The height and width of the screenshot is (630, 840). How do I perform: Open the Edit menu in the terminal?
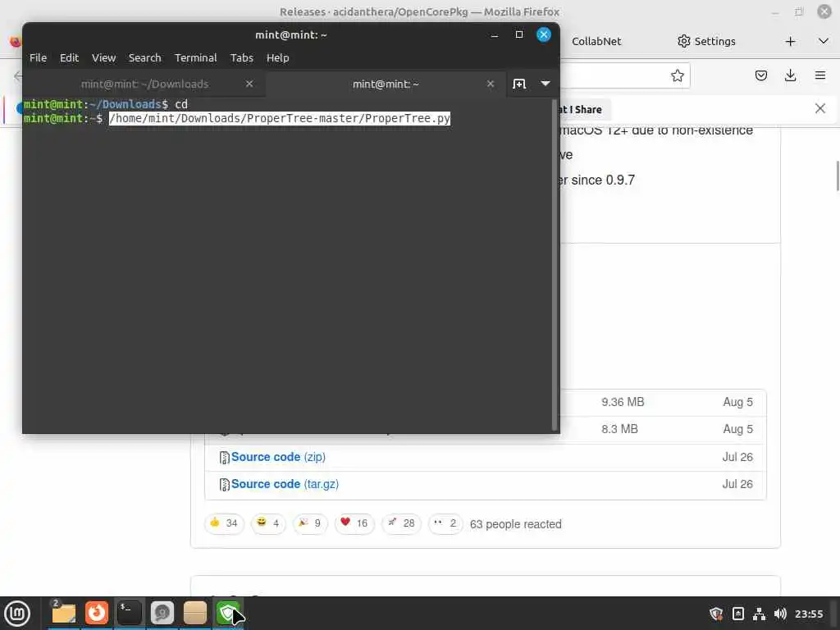point(69,58)
